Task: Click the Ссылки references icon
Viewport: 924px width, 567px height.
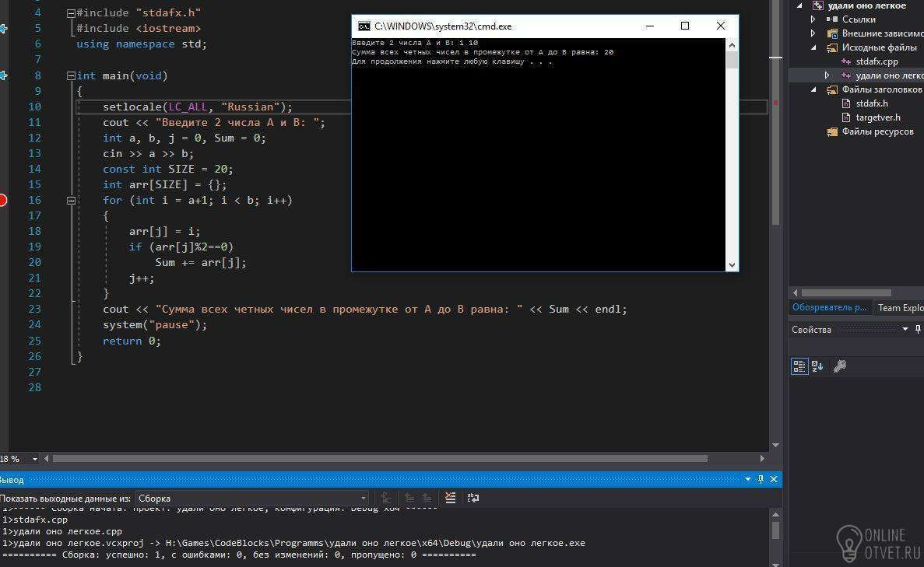Action: point(832,19)
